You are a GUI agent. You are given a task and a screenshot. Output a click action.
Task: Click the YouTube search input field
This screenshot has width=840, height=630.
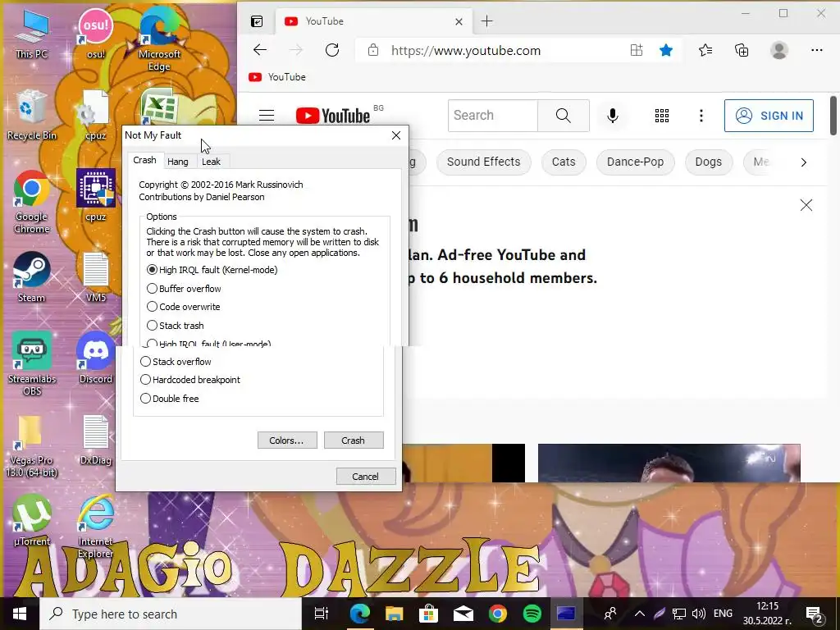pyautogui.click(x=493, y=115)
